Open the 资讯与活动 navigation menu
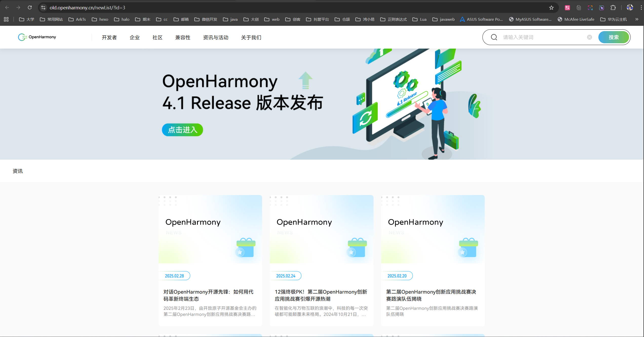The image size is (644, 337). tap(216, 37)
